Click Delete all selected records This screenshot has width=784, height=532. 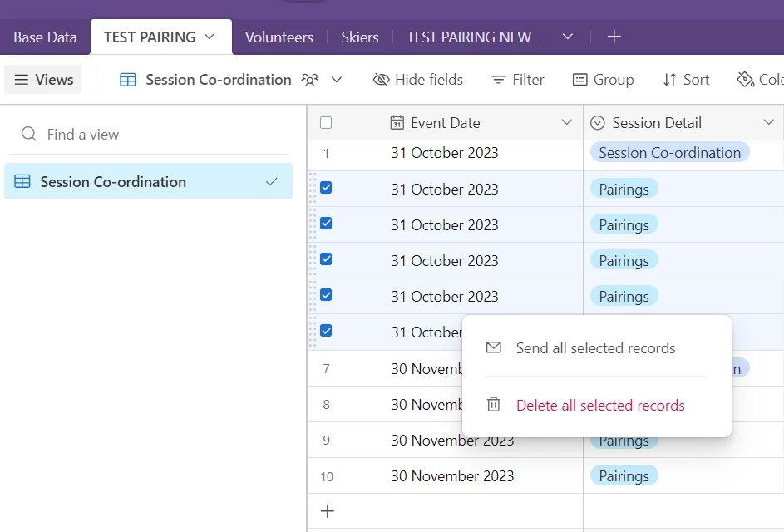tap(600, 406)
